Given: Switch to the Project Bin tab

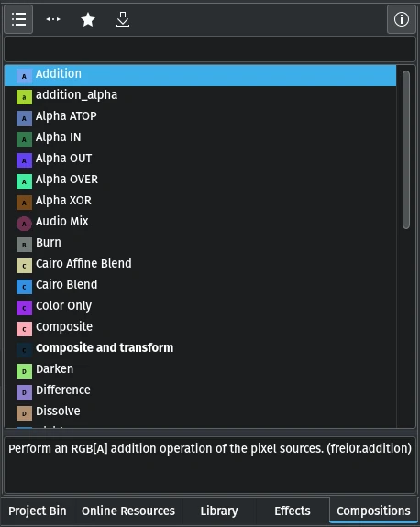Looking at the screenshot, I should pos(38,511).
